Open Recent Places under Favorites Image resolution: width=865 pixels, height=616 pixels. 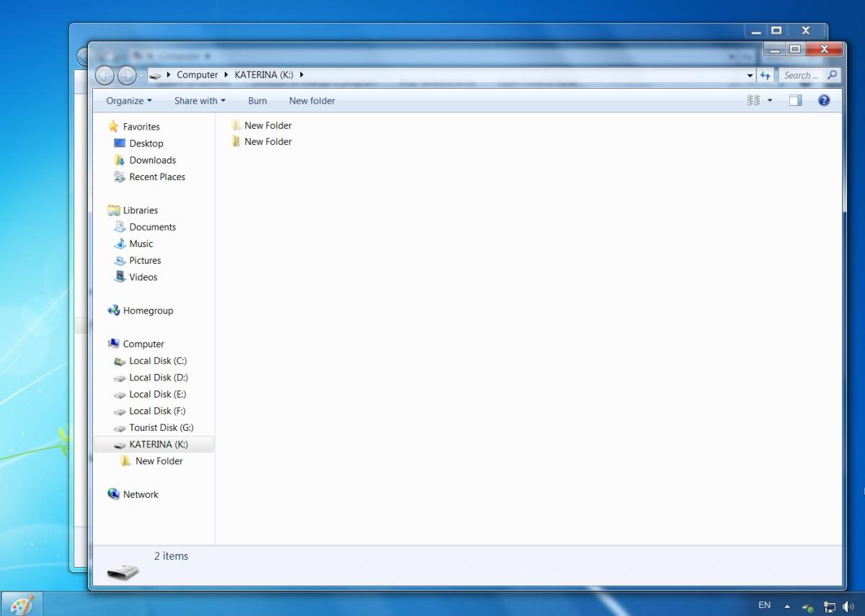150,177
